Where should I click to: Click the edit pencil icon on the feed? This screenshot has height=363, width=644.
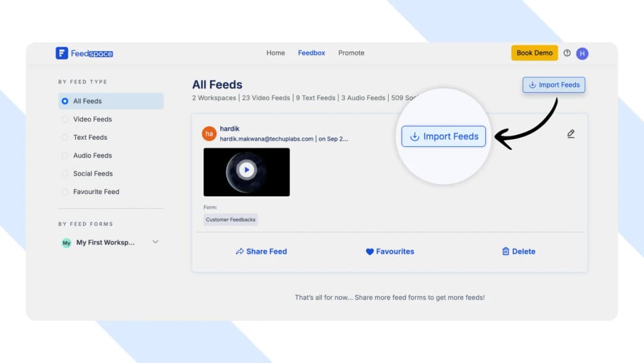pos(571,134)
